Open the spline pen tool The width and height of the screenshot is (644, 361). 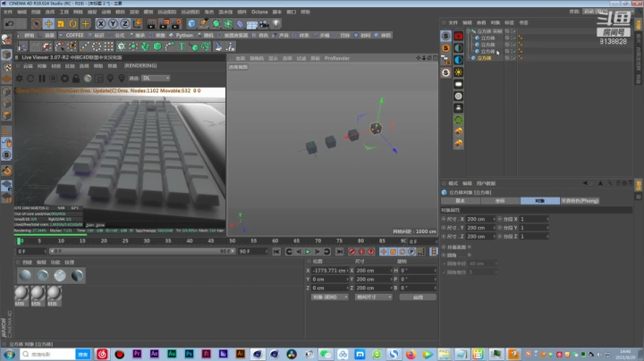click(x=204, y=24)
